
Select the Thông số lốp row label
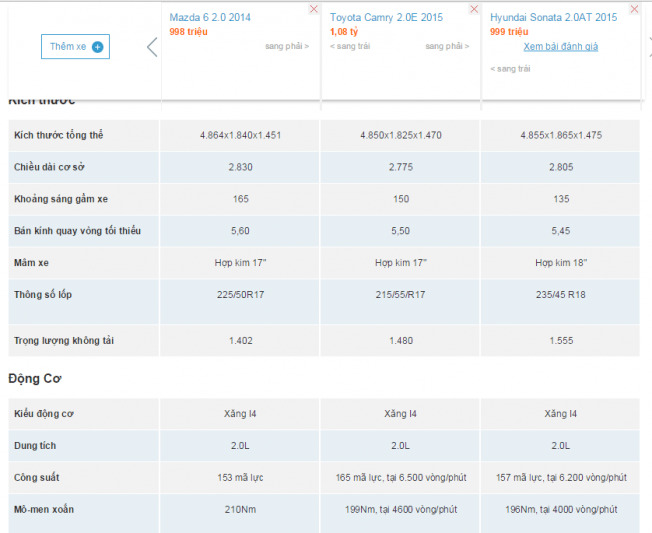[x=43, y=295]
